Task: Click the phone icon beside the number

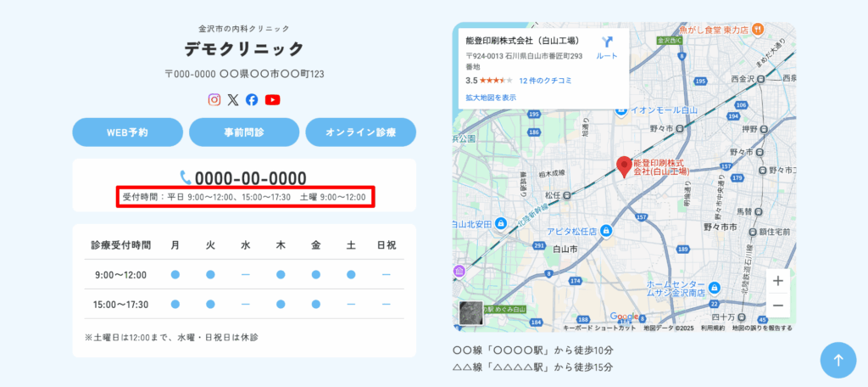Action: (186, 177)
